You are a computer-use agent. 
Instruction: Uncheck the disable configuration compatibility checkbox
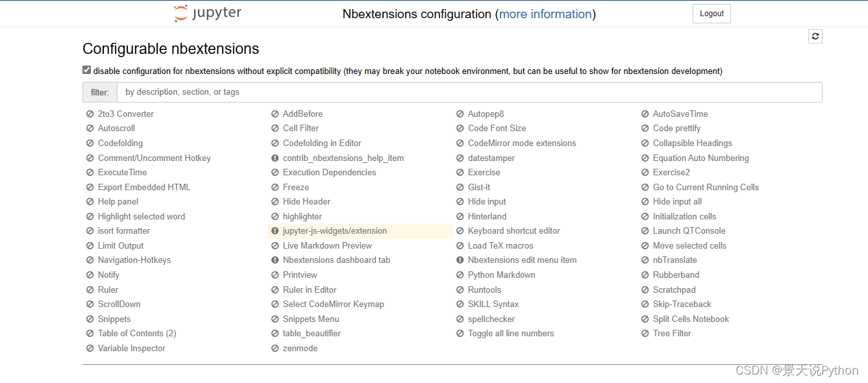coord(87,70)
